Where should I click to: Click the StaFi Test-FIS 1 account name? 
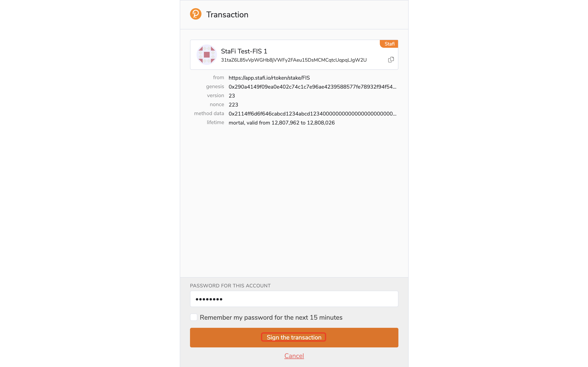click(x=244, y=51)
